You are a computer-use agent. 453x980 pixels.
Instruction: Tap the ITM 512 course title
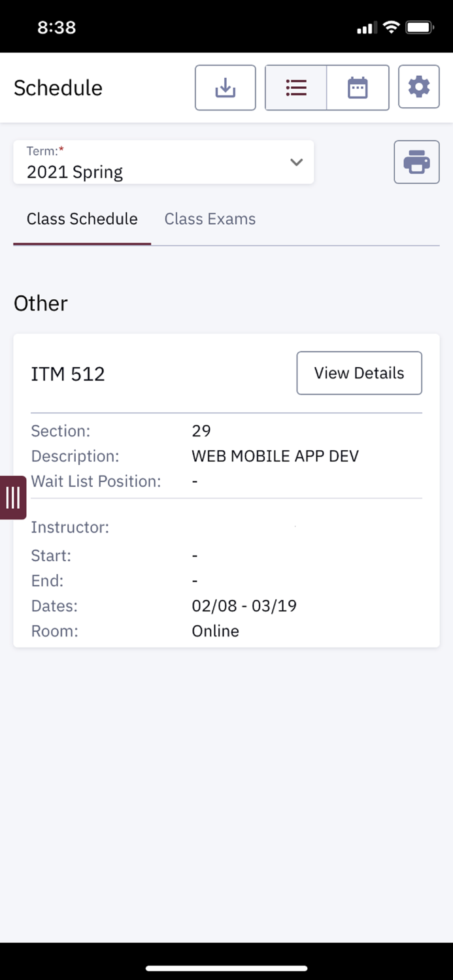[x=68, y=374]
